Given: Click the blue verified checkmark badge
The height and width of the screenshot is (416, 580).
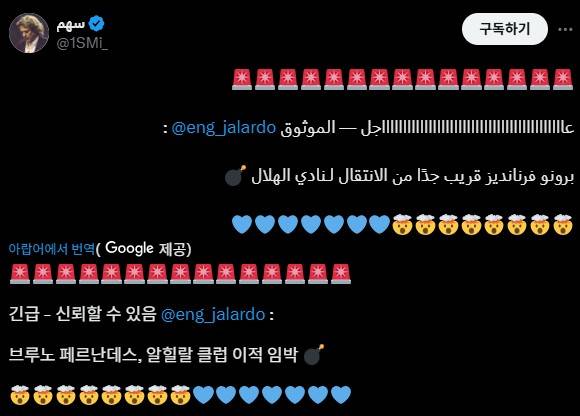Looking at the screenshot, I should 97,24.
